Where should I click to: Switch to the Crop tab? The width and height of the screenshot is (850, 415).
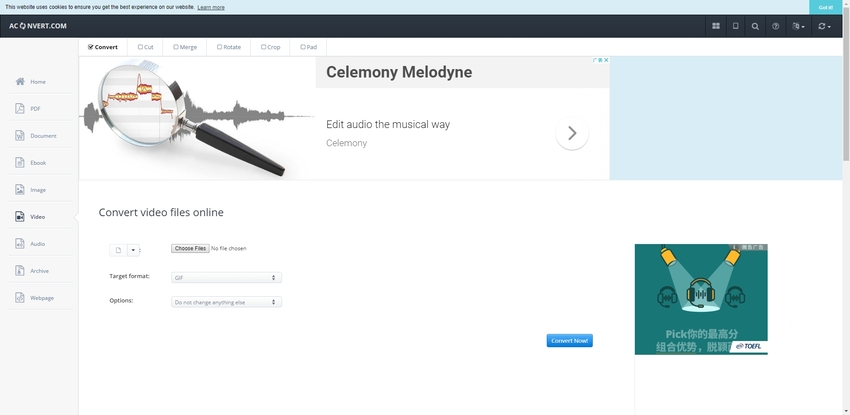270,47
